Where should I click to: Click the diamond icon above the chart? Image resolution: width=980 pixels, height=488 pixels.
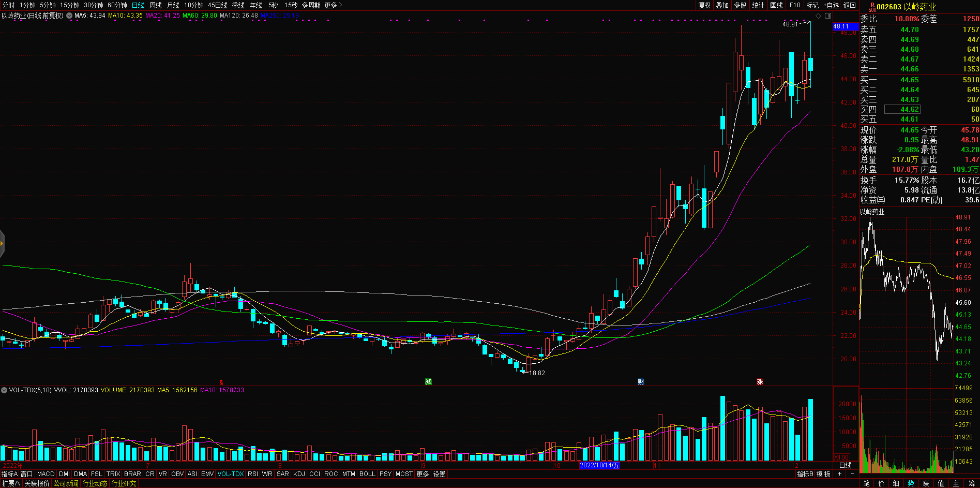(819, 16)
